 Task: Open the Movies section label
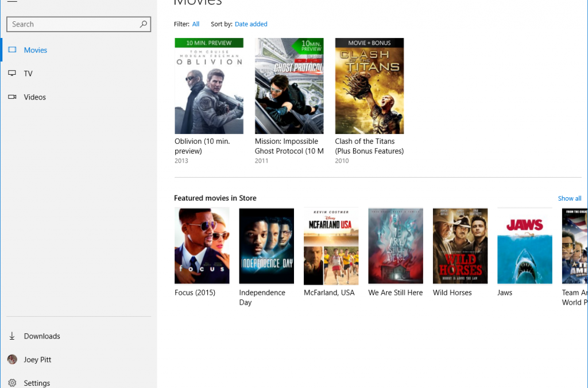pyautogui.click(x=36, y=50)
